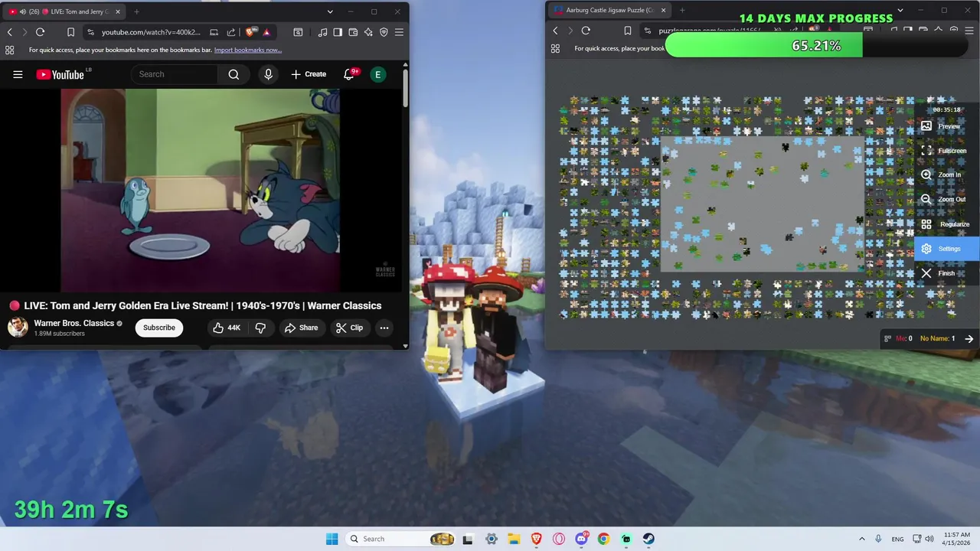Open the Warner Bros. Classics channel name link
The height and width of the screenshot is (551, 980).
pos(74,323)
